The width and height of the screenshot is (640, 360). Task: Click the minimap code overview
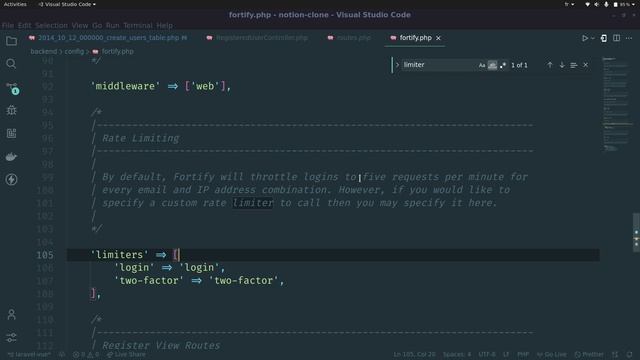coord(616,104)
